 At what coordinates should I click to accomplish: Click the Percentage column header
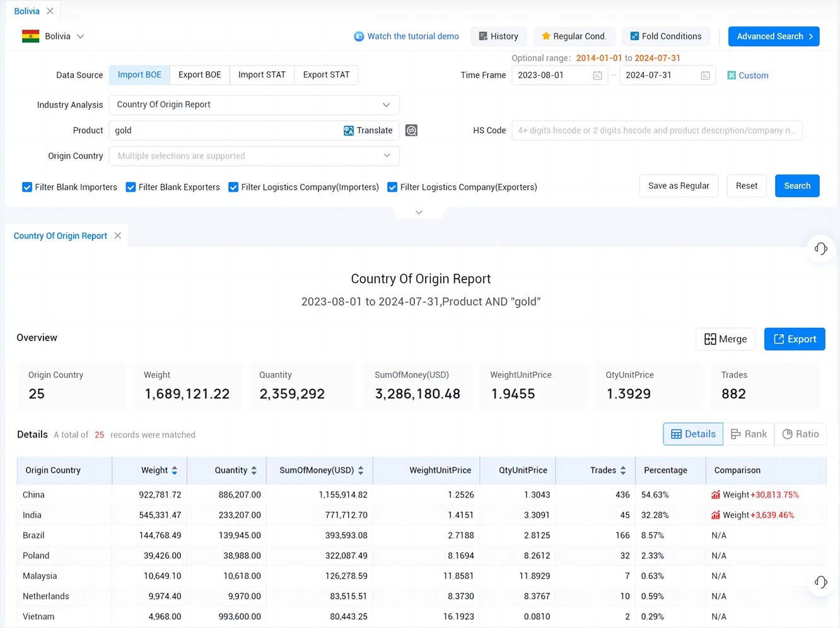click(670, 470)
